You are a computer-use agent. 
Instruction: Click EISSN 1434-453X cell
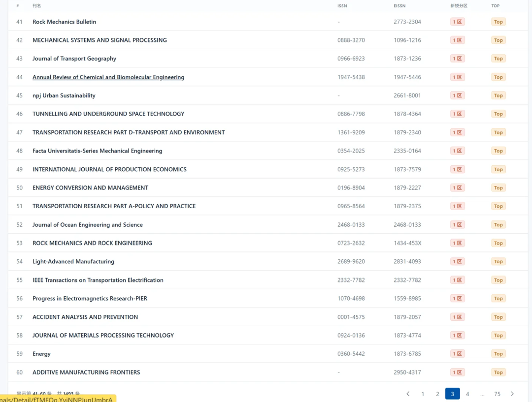[407, 243]
